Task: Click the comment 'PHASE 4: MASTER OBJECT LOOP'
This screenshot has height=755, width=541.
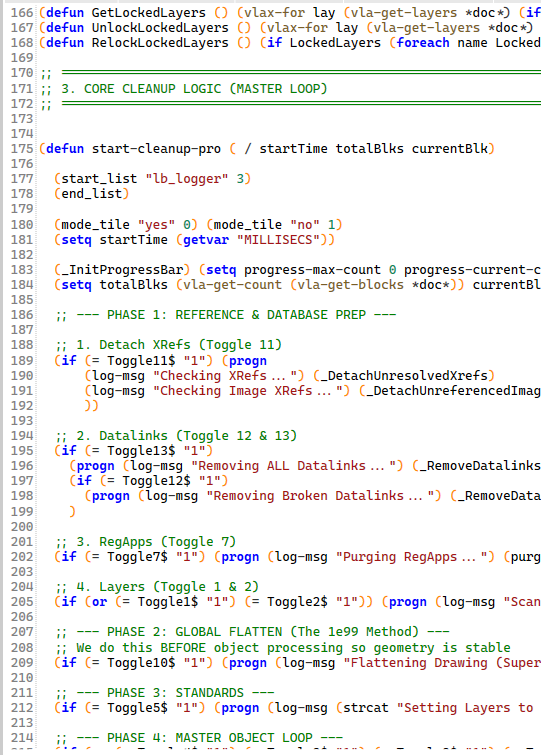Action: [209, 738]
